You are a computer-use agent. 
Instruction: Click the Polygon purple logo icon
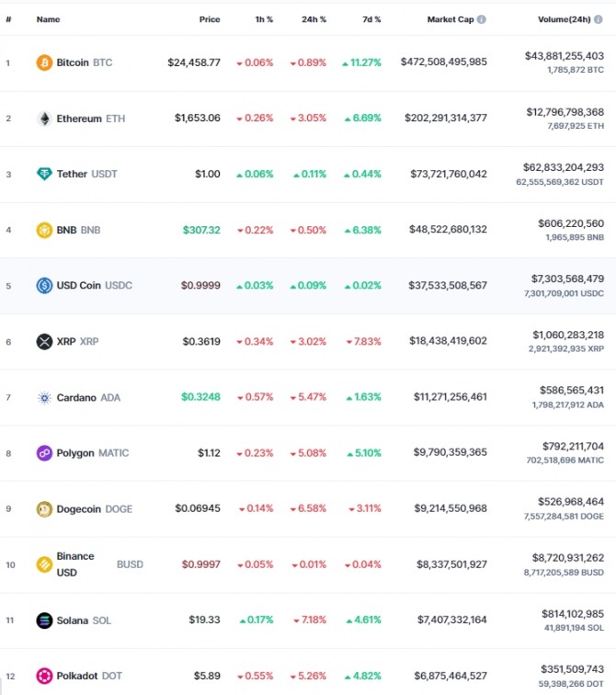44,453
